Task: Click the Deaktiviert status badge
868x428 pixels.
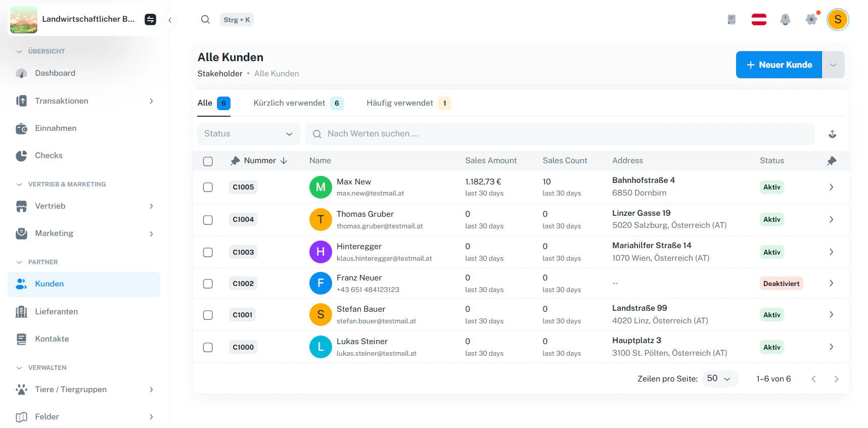Action: click(781, 283)
